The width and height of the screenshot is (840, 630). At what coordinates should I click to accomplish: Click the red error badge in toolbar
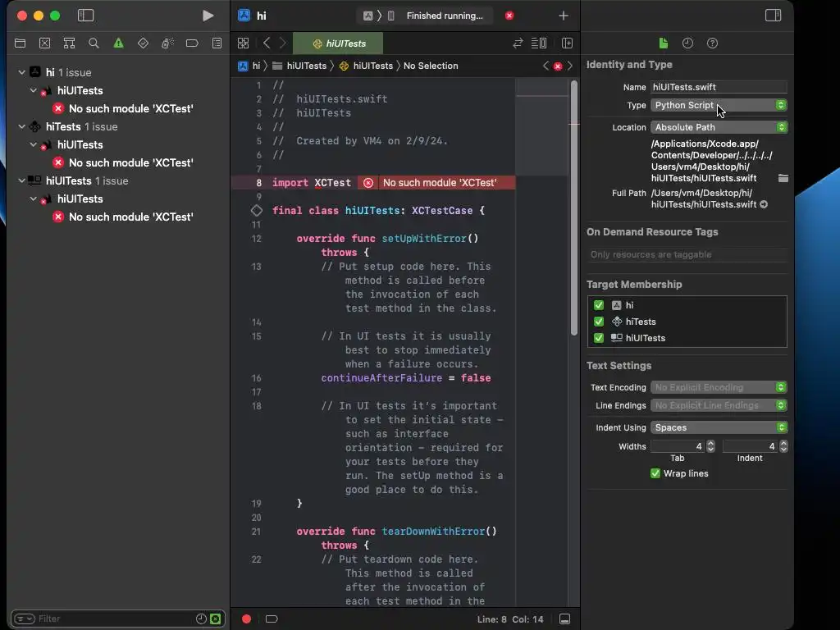pos(509,16)
